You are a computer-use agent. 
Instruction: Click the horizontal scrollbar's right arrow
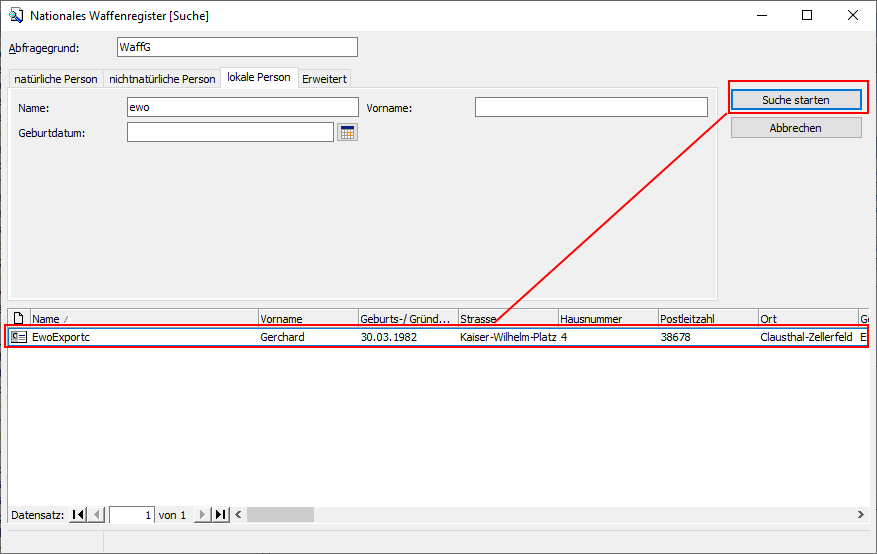coord(860,515)
